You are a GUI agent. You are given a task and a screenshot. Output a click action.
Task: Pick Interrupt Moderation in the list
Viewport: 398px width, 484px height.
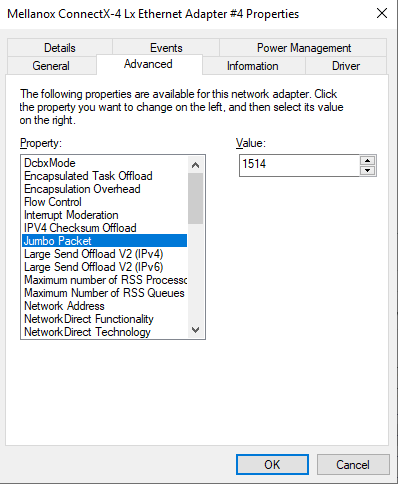click(104, 215)
